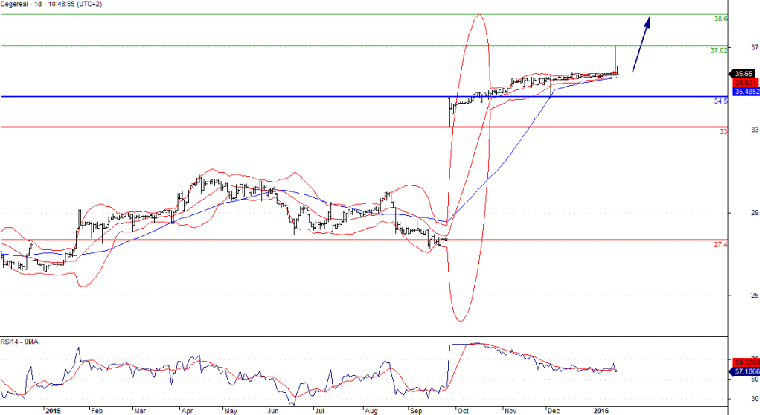Select the red 27.4 horizontal support line

(x=300, y=240)
